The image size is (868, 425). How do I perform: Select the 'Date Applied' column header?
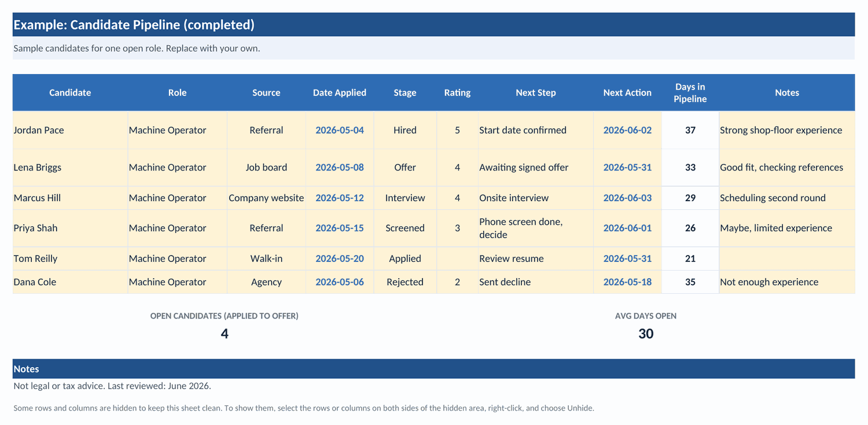pos(340,93)
